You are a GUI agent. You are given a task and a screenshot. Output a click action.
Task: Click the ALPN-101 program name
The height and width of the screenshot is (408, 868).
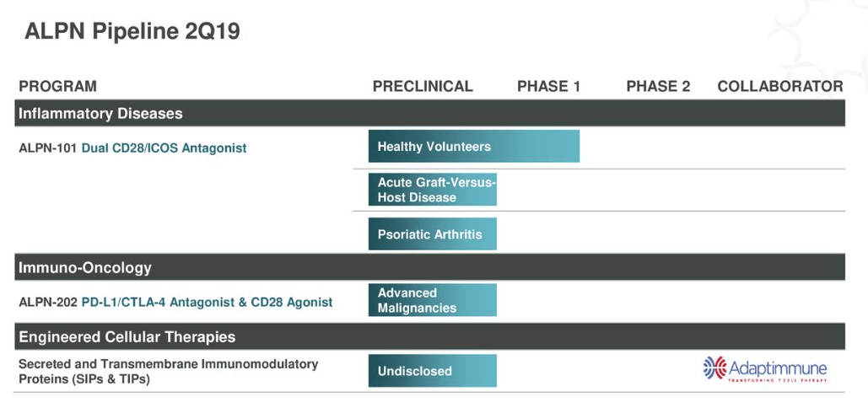point(47,148)
